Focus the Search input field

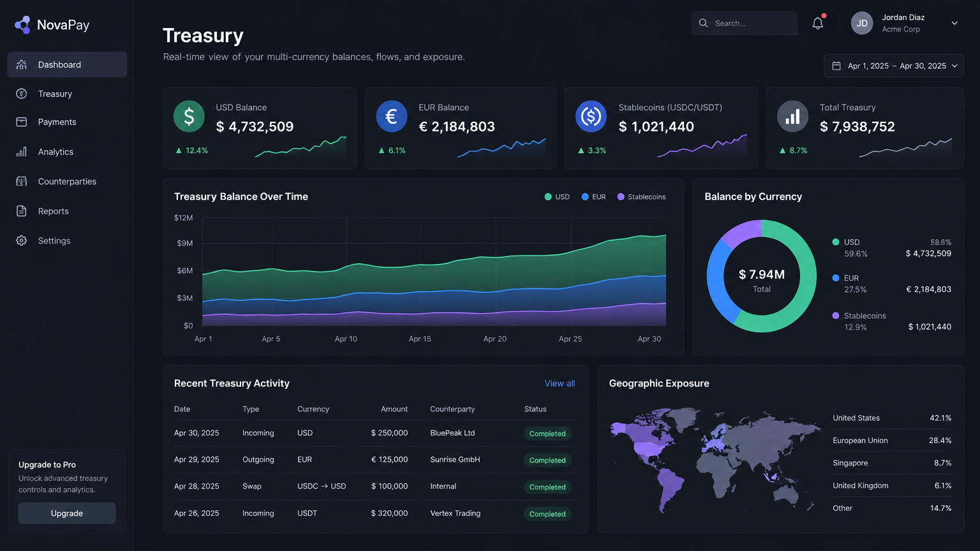pos(745,23)
